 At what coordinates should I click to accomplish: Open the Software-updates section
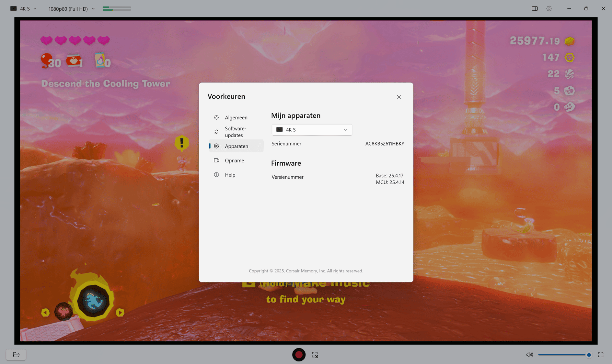tap(236, 132)
